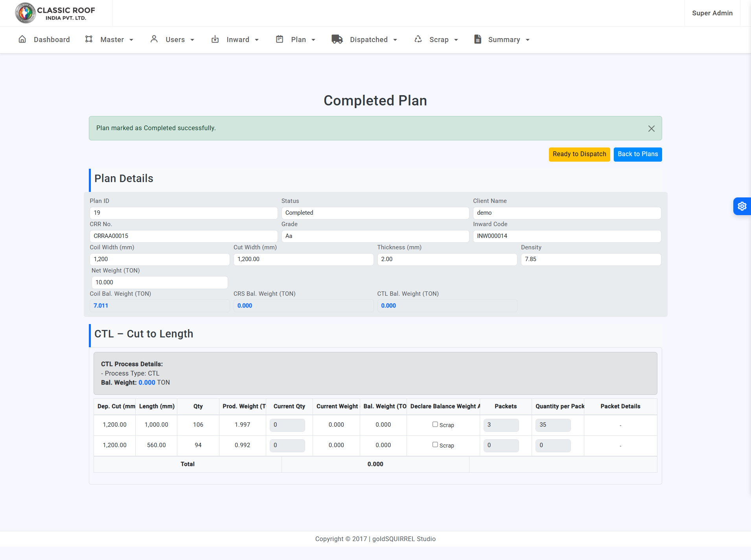
Task: Open the blue settings gear panel
Action: [742, 206]
